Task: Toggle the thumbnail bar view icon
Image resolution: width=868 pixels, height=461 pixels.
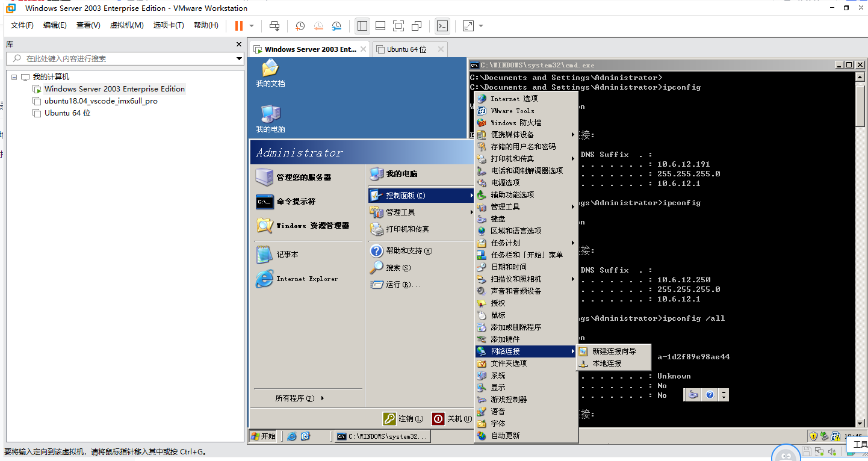Action: coord(380,26)
